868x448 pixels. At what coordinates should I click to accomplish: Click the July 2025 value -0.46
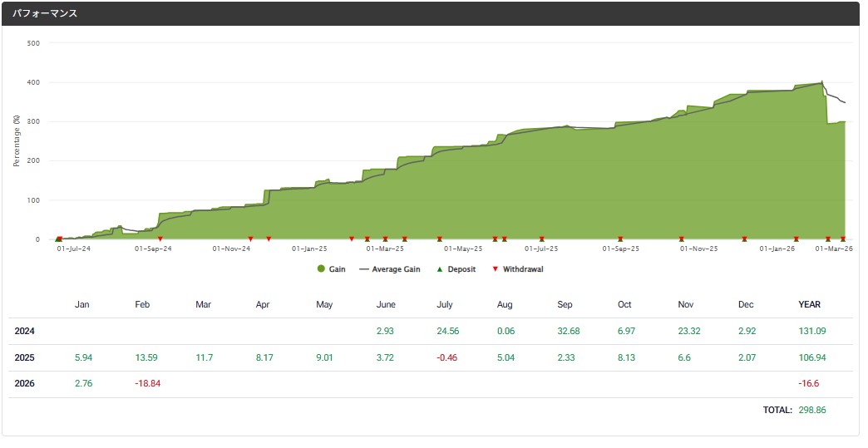tap(446, 357)
